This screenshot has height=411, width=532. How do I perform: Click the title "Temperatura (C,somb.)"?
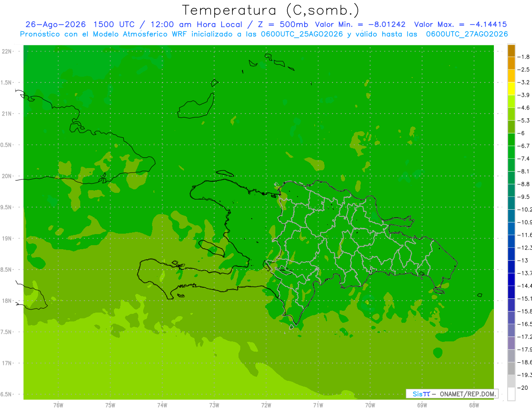coord(271,11)
